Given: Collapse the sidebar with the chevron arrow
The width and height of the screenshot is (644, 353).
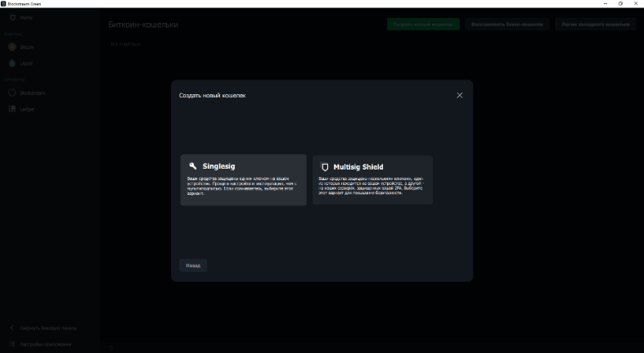Looking at the screenshot, I should 12,328.
